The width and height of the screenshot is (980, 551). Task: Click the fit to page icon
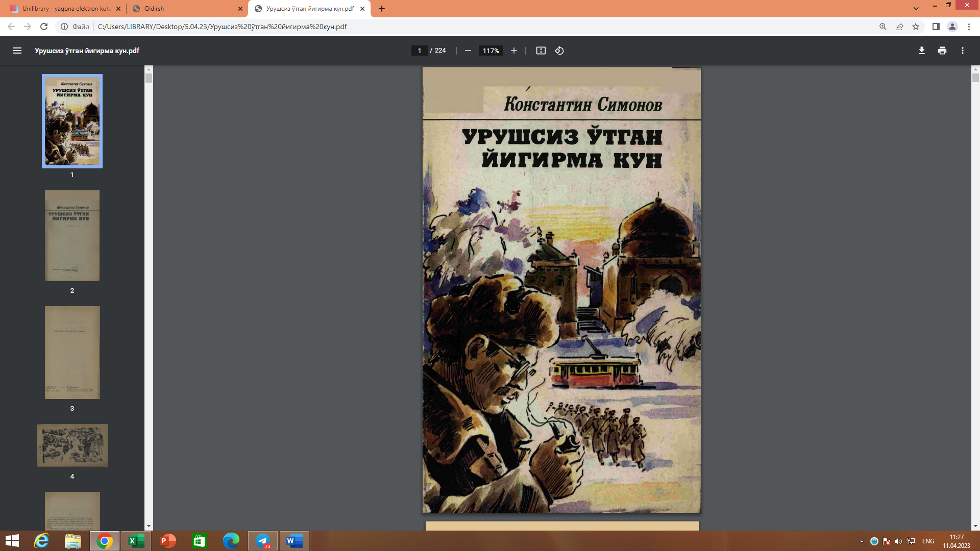tap(541, 51)
